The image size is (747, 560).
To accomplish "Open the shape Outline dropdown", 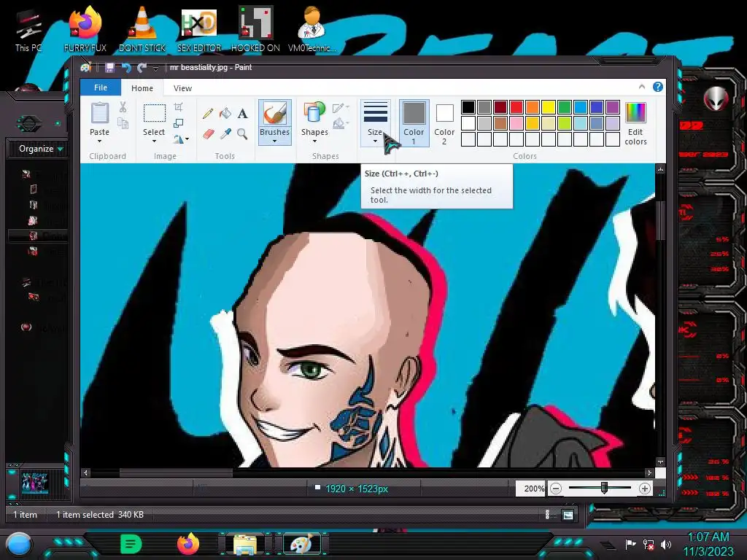I will click(341, 108).
